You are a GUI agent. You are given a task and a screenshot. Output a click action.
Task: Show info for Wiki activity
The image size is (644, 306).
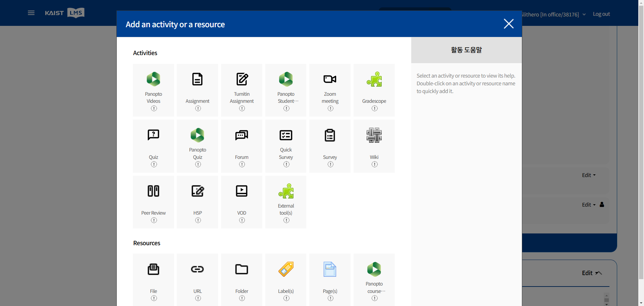(375, 164)
